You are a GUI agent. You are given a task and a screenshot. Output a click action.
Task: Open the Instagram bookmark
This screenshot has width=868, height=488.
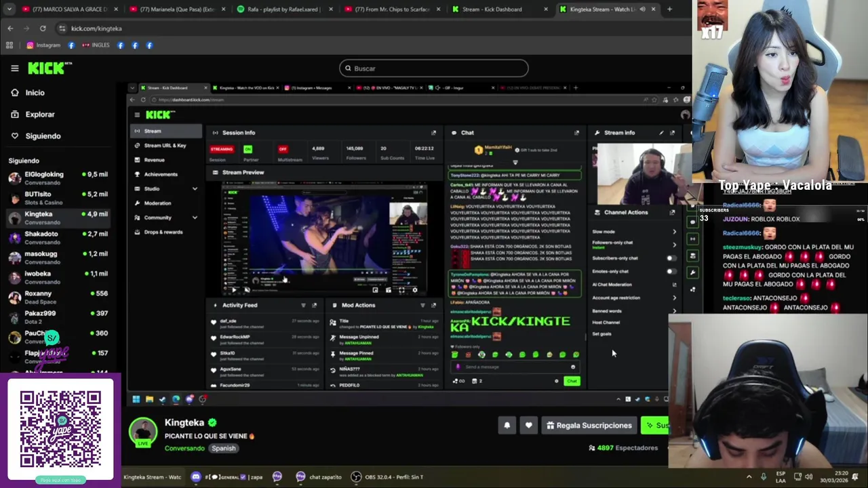tap(43, 45)
